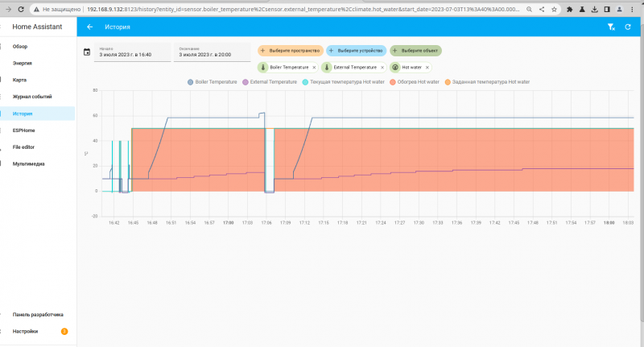Go to ESPHome in the sidebar
This screenshot has height=347, width=644.
point(24,130)
